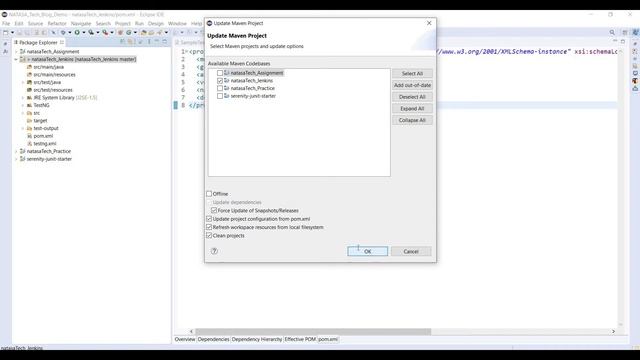640x360 pixels.
Task: Open the Run toolbar button dropdown arrow
Action: (x=84, y=32)
